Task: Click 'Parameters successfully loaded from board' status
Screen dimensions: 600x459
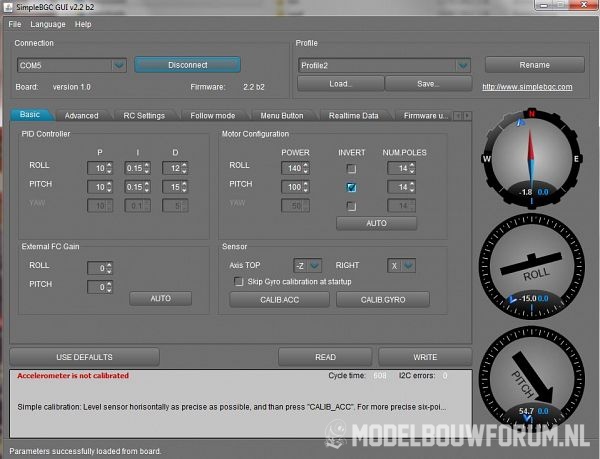Action: pyautogui.click(x=85, y=451)
